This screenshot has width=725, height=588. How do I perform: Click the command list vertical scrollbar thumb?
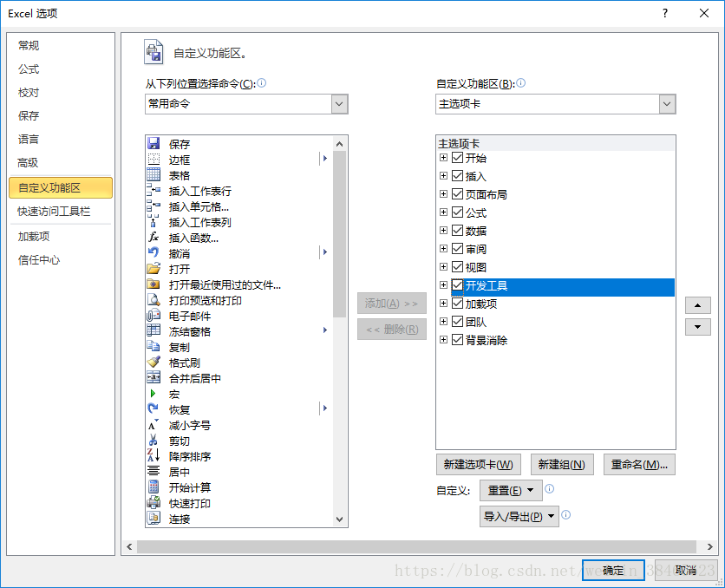coord(339,234)
